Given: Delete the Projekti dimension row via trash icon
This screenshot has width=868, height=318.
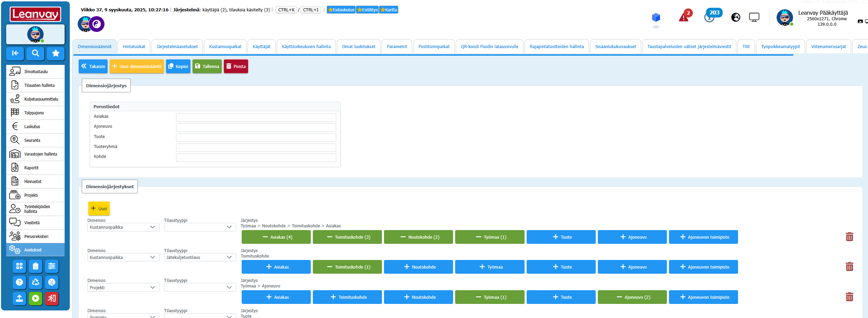Looking at the screenshot, I should pos(849,297).
